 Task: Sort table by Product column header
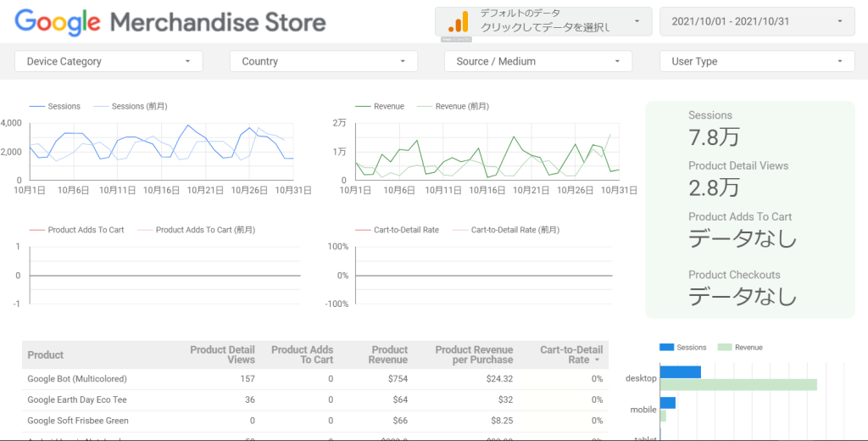pos(46,354)
